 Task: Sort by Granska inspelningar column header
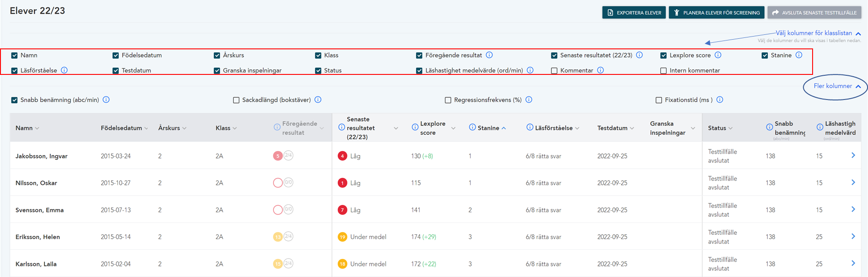[673, 128]
